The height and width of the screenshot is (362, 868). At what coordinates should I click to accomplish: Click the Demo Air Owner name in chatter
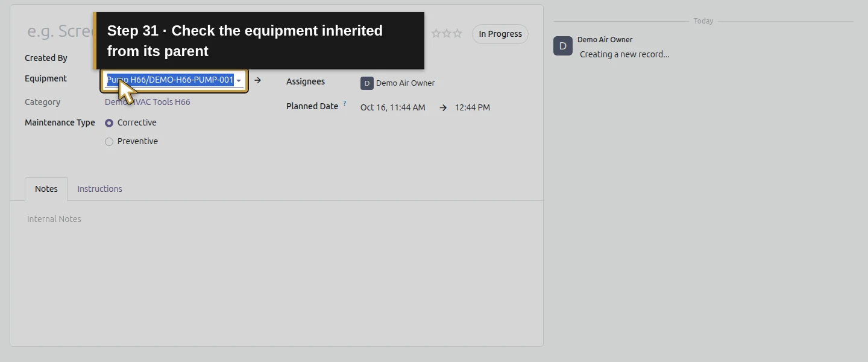605,40
